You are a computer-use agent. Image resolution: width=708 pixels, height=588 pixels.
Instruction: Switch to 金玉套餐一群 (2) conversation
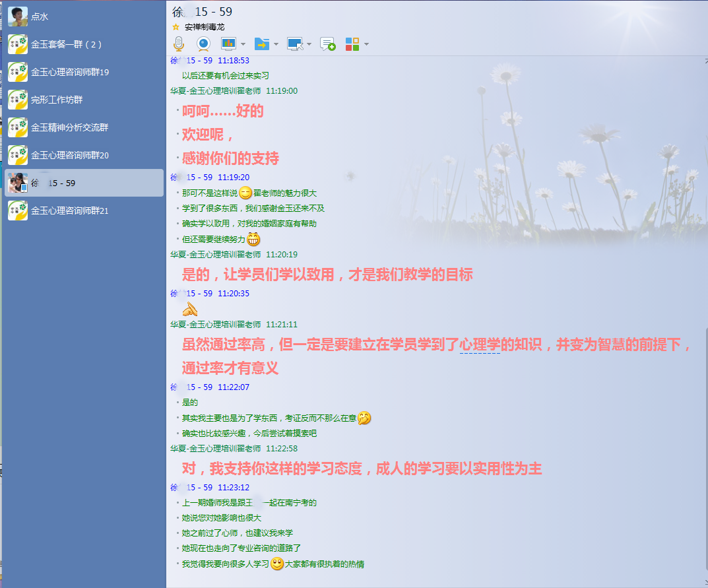(x=66, y=44)
